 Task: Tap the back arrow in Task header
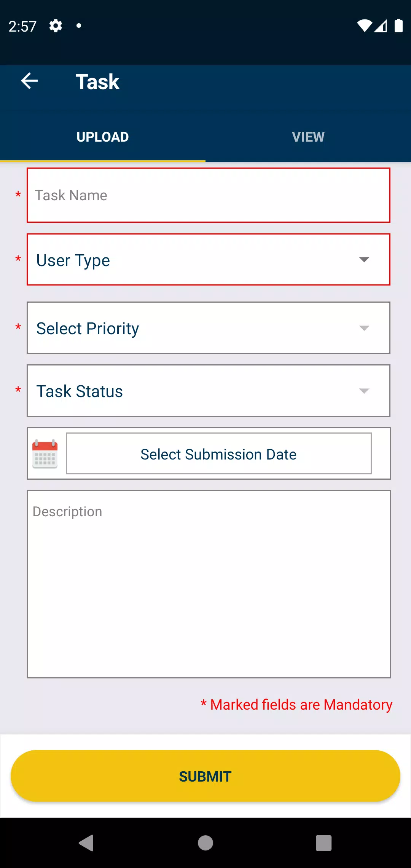pos(29,81)
